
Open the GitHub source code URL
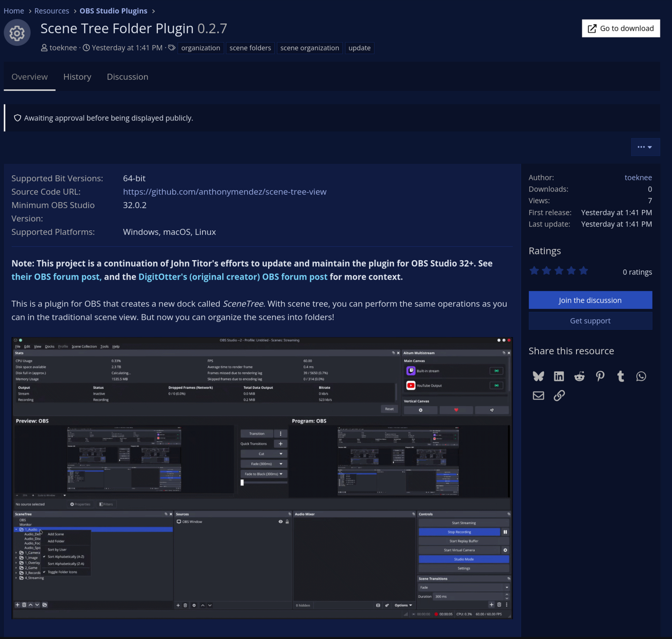[x=224, y=192]
